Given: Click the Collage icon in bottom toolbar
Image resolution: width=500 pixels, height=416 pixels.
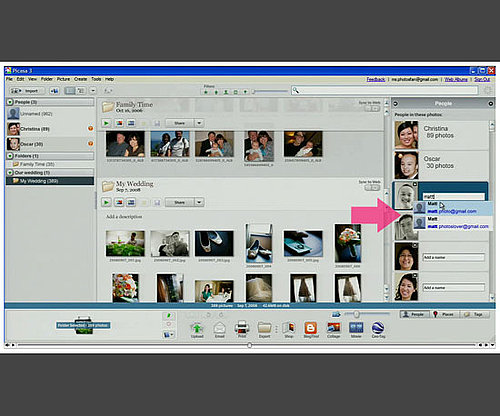Looking at the screenshot, I should [x=334, y=330].
